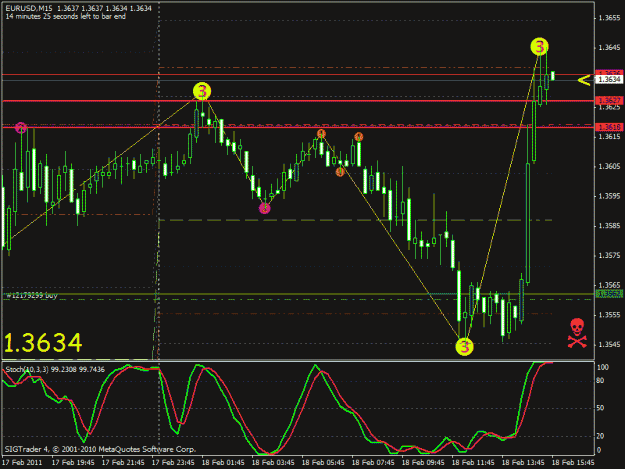The image size is (625, 469).
Task: Click the '18 Feb 07:45' time label
Action: [x=373, y=463]
